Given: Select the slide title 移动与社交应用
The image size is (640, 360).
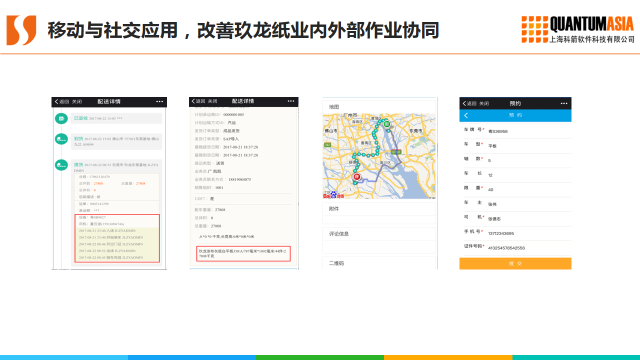Looking at the screenshot, I should pyautogui.click(x=113, y=31).
